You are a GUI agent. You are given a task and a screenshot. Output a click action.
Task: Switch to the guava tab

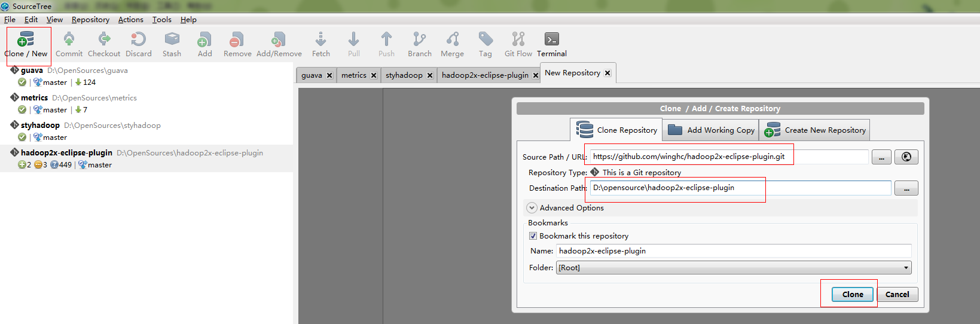pyautogui.click(x=312, y=75)
